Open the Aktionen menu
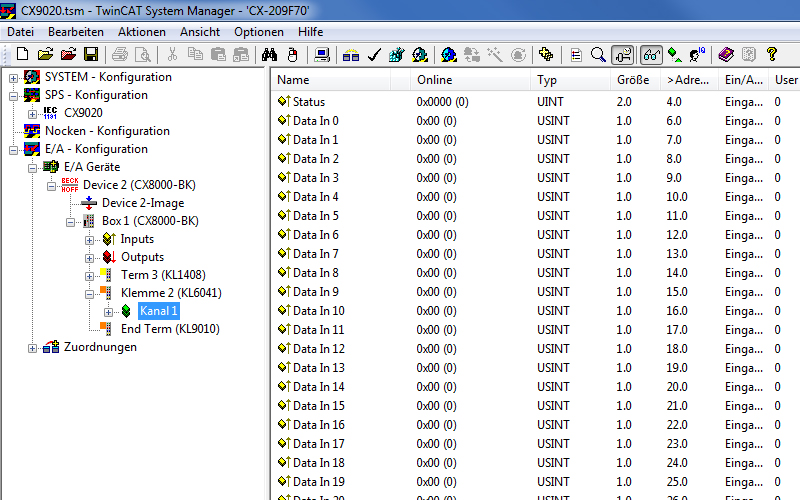Image resolution: width=800 pixels, height=500 pixels. (x=142, y=32)
